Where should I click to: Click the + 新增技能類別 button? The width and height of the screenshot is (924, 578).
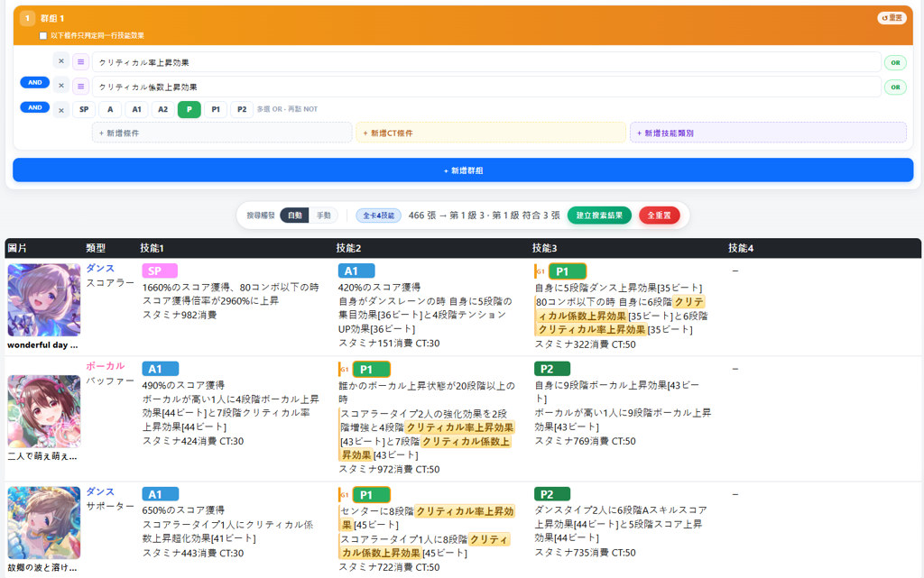(768, 133)
